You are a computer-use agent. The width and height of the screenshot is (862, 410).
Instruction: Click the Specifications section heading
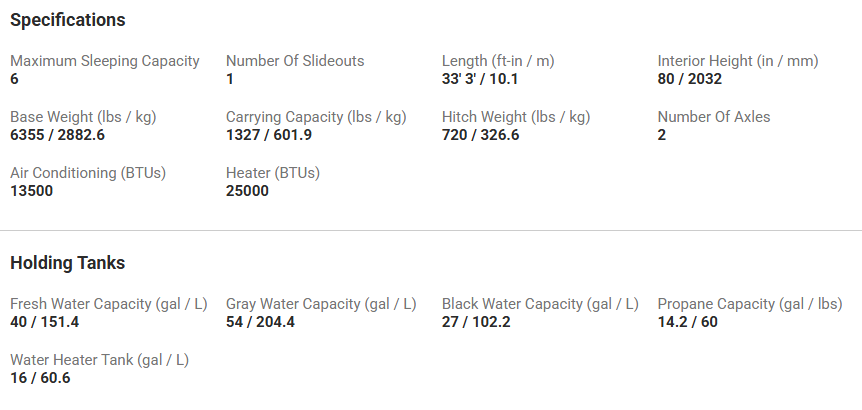click(68, 20)
